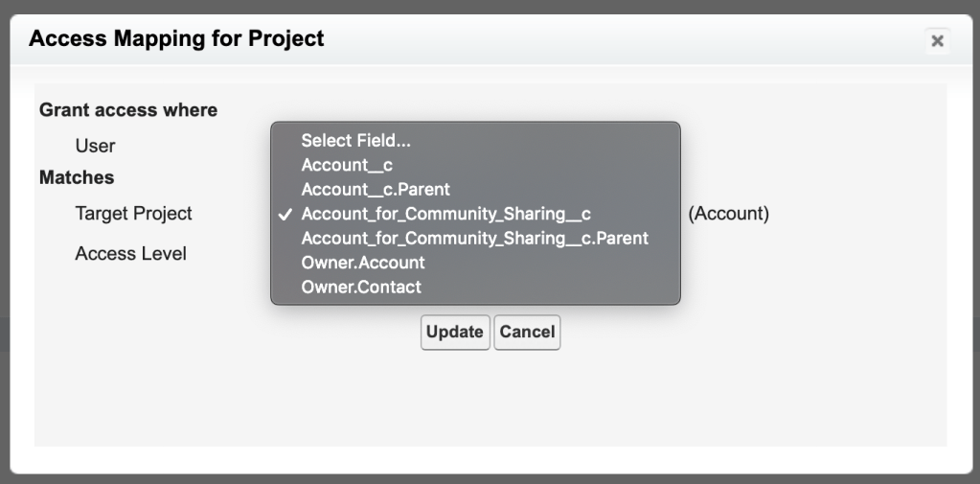Choose Account_for_Community_Sharing__c.Parent from the list
Screen dimensions: 980x484
pos(474,238)
